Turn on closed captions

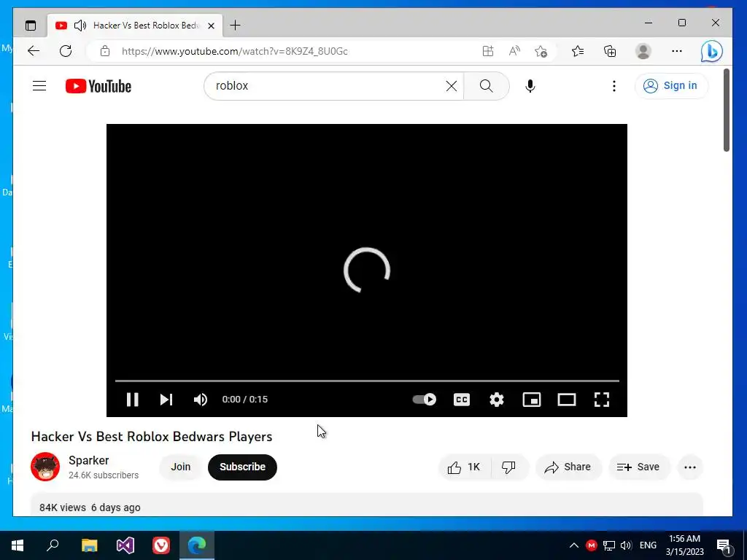click(462, 400)
